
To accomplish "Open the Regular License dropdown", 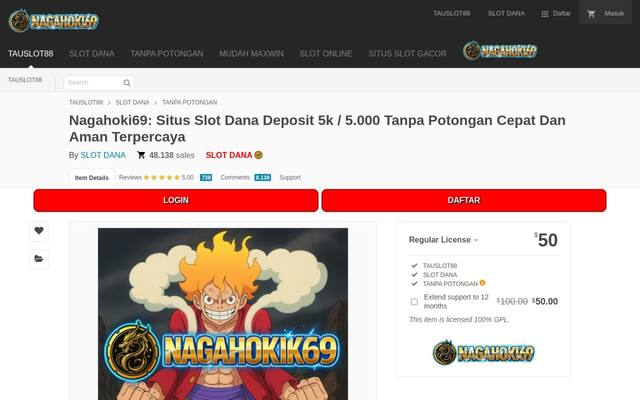I will [443, 240].
